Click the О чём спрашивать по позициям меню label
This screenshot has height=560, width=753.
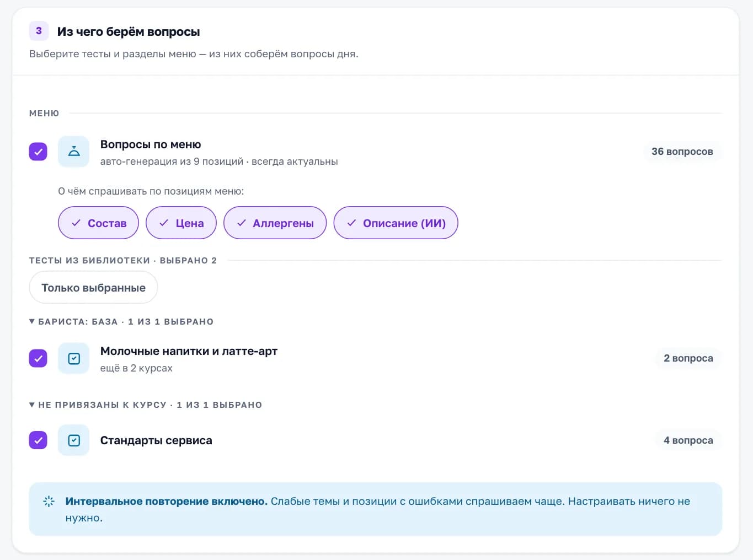pyautogui.click(x=151, y=191)
